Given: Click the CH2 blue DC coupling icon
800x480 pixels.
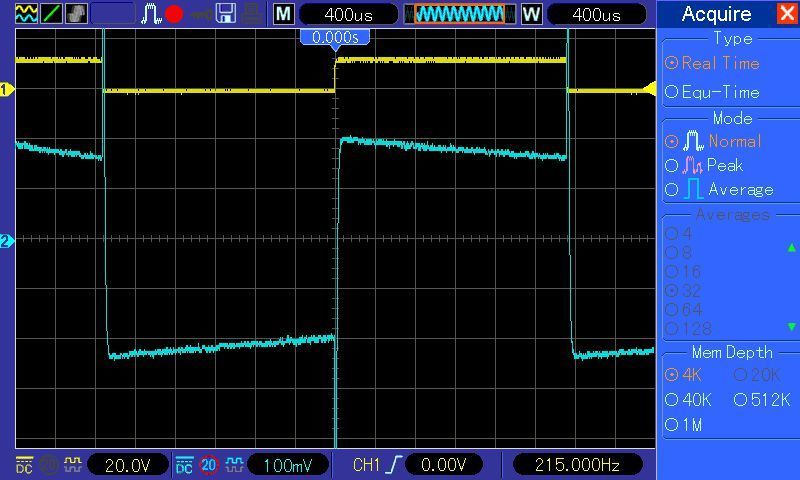Looking at the screenshot, I should click(x=184, y=465).
